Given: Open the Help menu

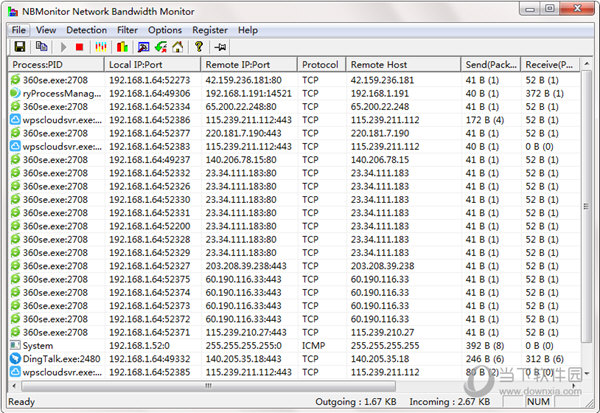Looking at the screenshot, I should point(248,30).
